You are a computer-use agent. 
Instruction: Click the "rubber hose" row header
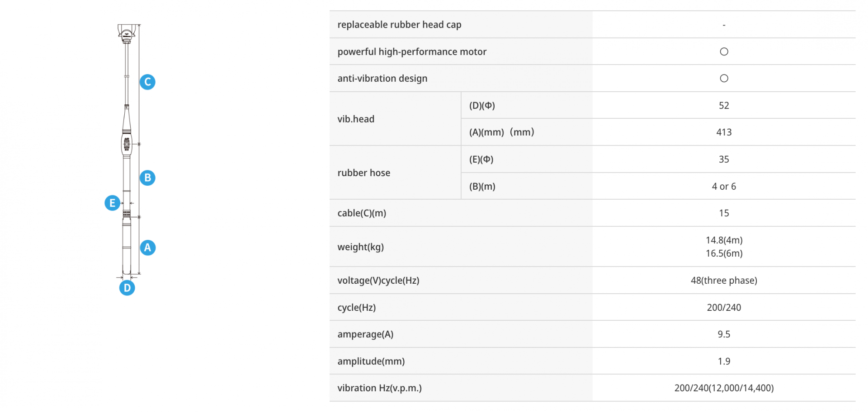click(x=363, y=173)
